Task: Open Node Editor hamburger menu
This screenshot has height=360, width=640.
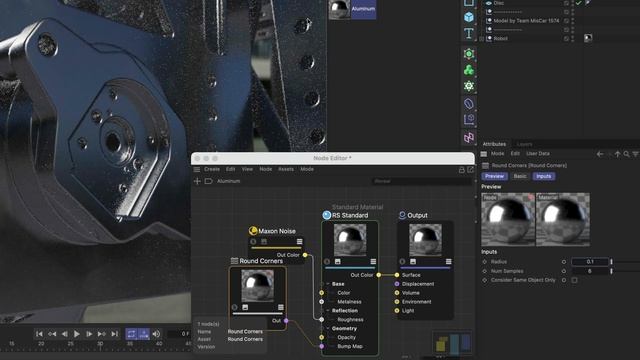Action: [197, 169]
